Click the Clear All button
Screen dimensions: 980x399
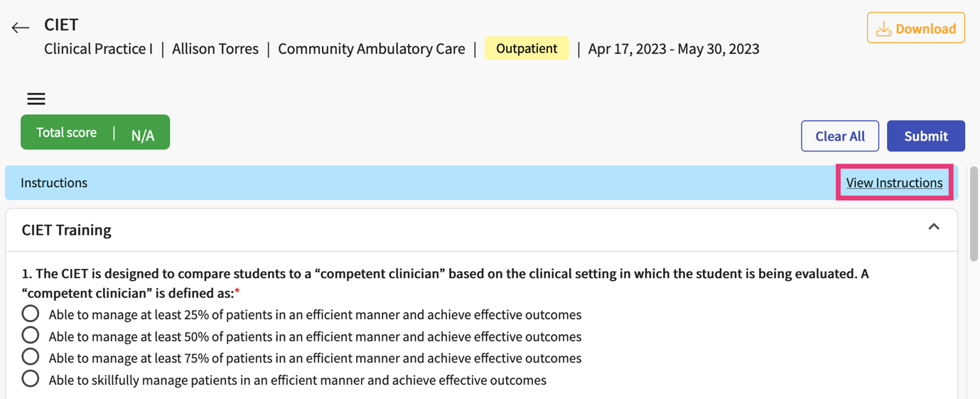click(839, 136)
